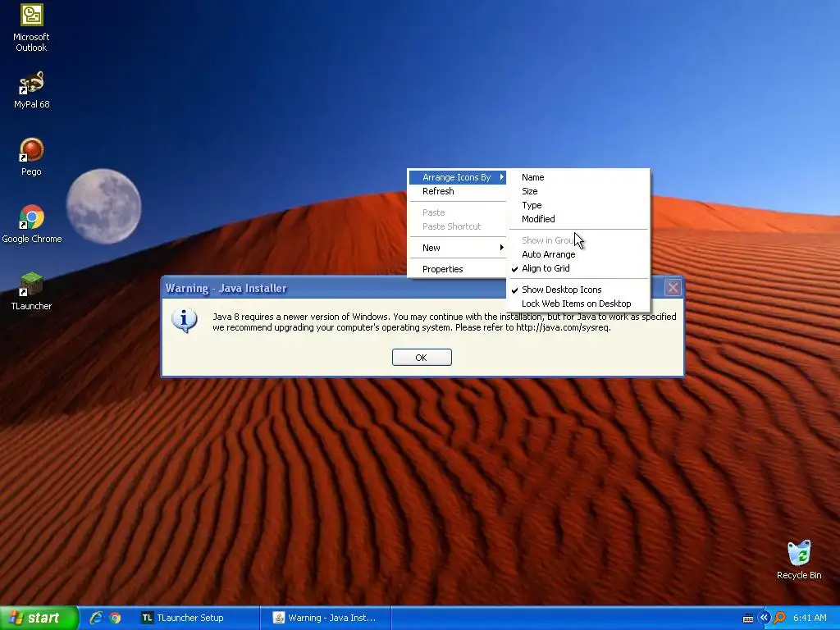Toggle Auto Arrange option
Screen dimensions: 840x630
(578, 254)
